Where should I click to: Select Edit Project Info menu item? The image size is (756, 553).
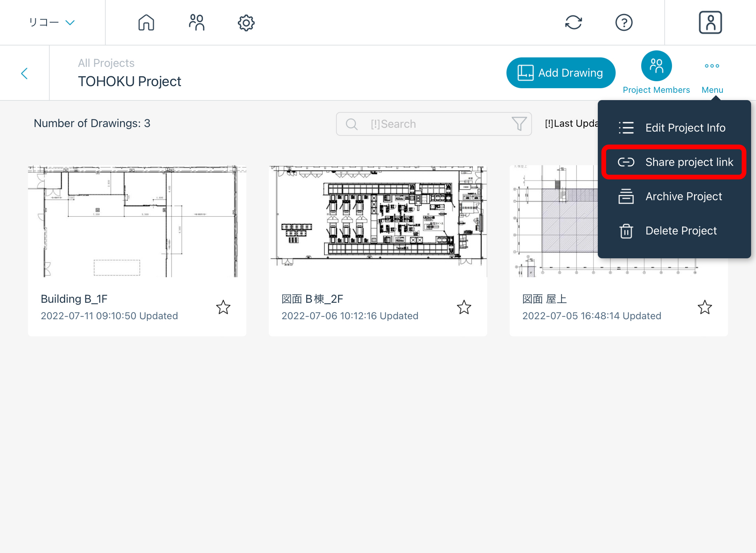pos(674,128)
